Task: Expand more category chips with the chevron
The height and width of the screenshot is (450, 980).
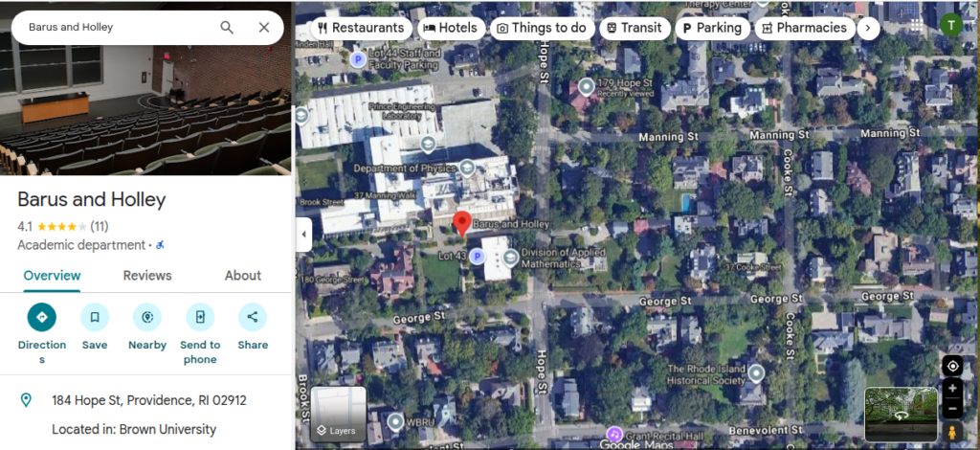Action: (x=867, y=28)
